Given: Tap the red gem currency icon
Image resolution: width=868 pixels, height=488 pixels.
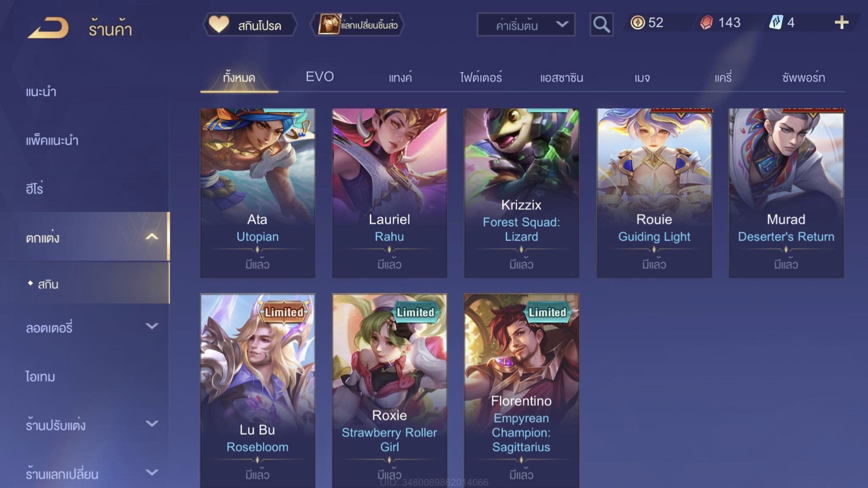Looking at the screenshot, I should 707,22.
